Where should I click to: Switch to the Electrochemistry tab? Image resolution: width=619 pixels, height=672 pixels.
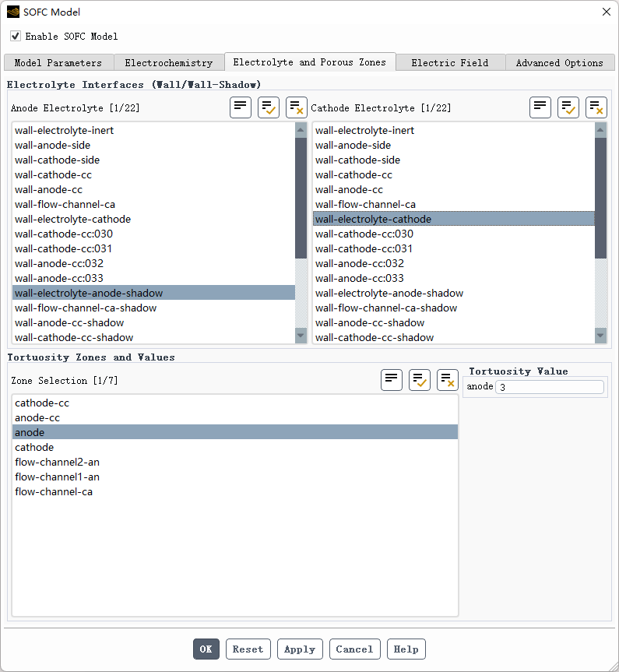[x=168, y=63]
